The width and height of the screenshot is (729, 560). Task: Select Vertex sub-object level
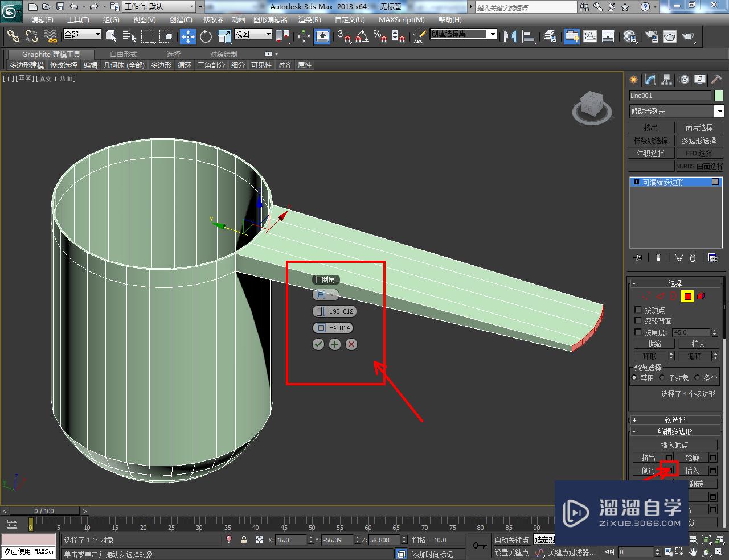tap(646, 296)
